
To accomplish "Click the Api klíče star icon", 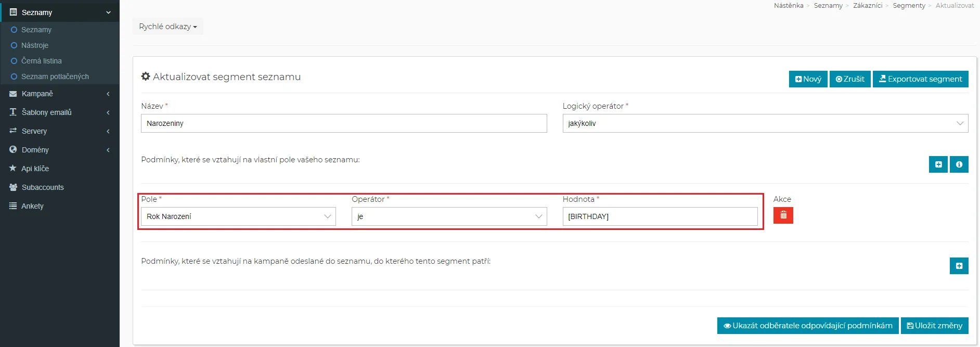I will (13, 169).
